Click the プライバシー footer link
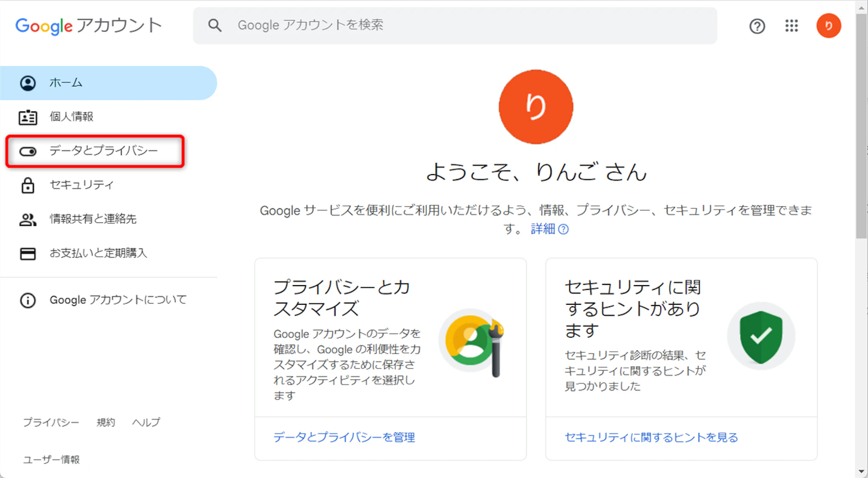Image resolution: width=868 pixels, height=478 pixels. point(51,422)
